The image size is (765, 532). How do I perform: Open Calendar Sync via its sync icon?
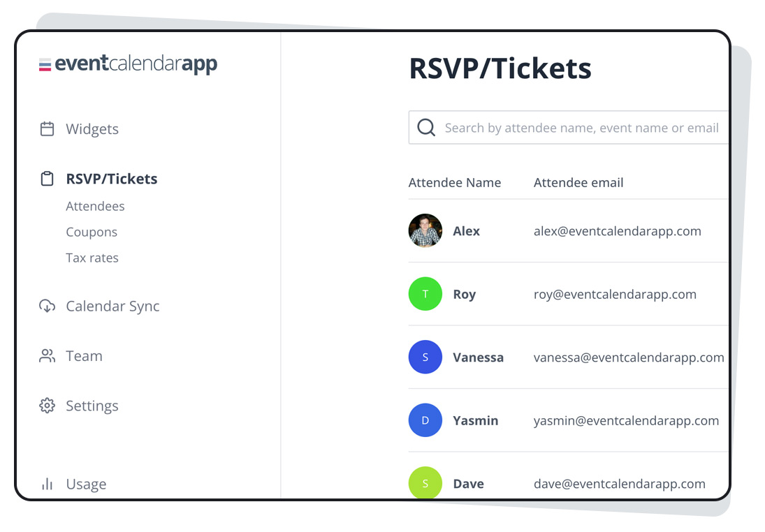click(x=47, y=306)
